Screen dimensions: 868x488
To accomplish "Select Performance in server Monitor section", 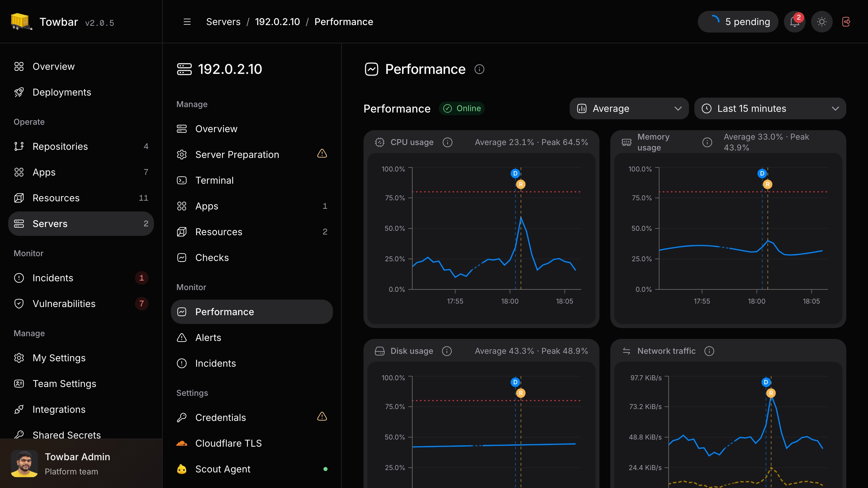I will pyautogui.click(x=252, y=312).
